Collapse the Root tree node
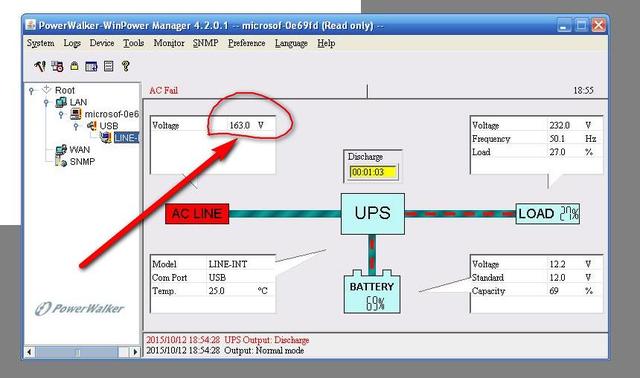 click(31, 91)
